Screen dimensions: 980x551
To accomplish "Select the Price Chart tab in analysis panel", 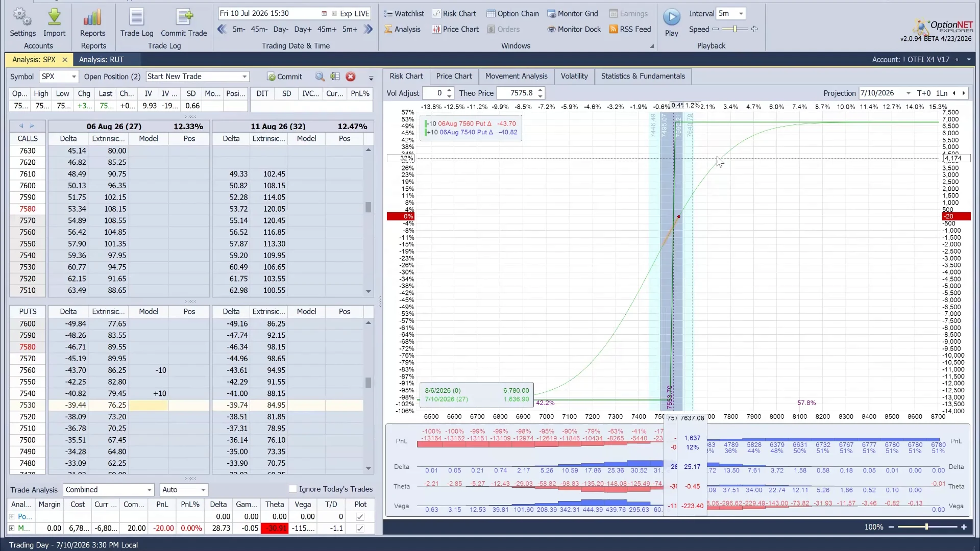I will coord(454,76).
